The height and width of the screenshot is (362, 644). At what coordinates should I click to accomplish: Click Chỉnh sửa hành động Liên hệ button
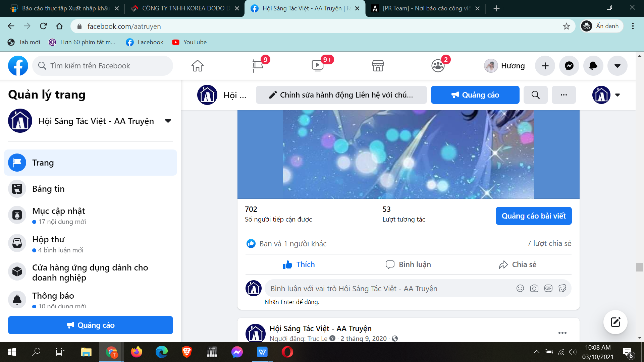point(341,95)
